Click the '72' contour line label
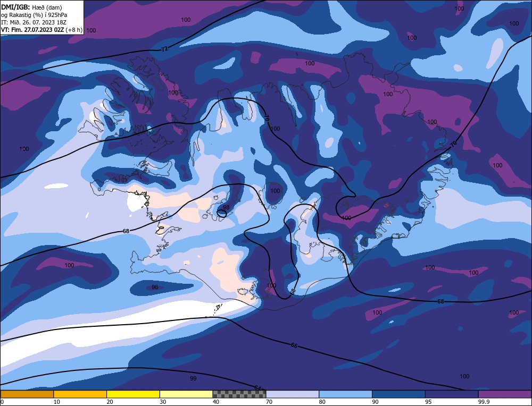 pyautogui.click(x=164, y=49)
